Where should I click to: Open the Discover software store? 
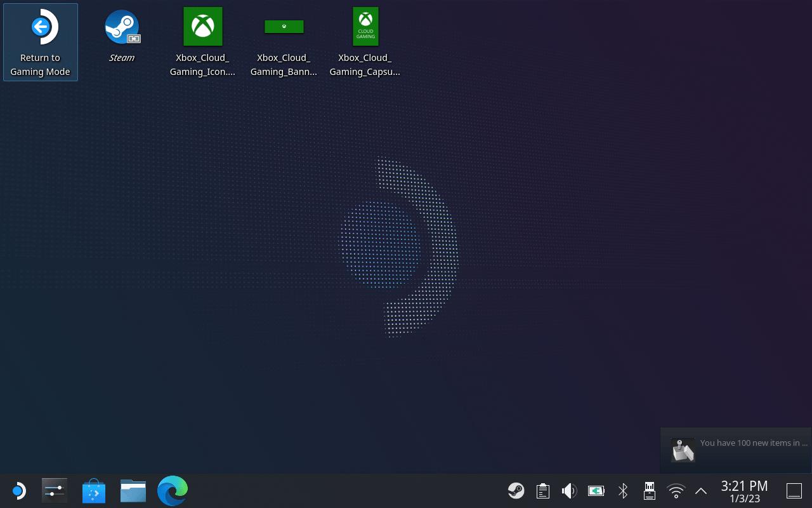94,491
